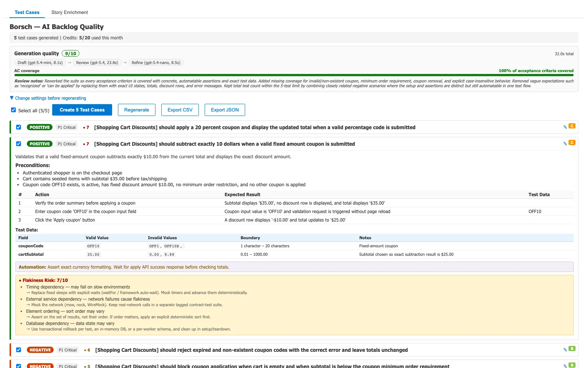Edit the 20 percent coupon test case via pencil icon
The height and width of the screenshot is (368, 588).
(565, 127)
